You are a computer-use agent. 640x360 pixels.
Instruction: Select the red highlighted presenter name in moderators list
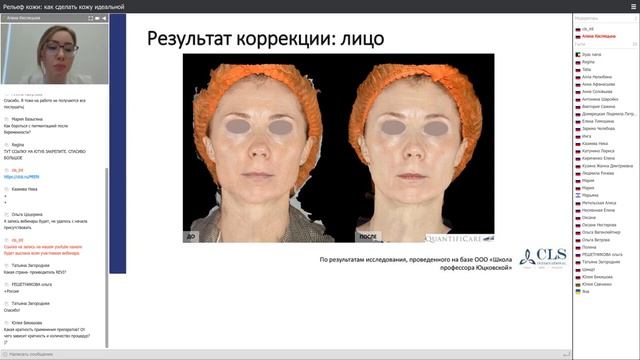pos(598,36)
